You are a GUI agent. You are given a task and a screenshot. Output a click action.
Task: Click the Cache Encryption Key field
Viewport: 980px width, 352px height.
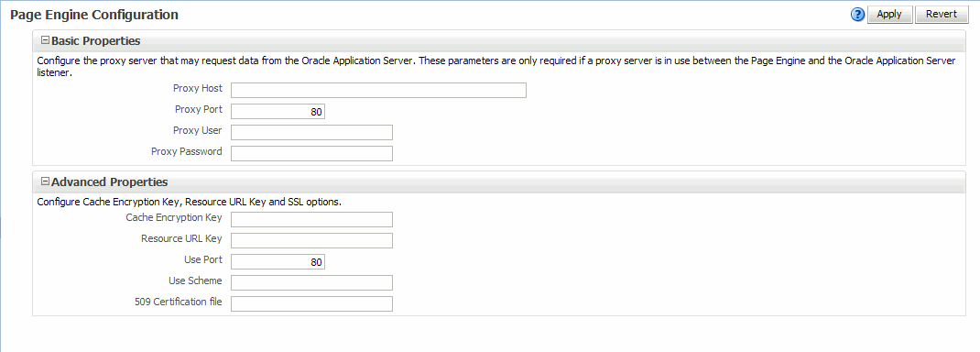tap(312, 219)
